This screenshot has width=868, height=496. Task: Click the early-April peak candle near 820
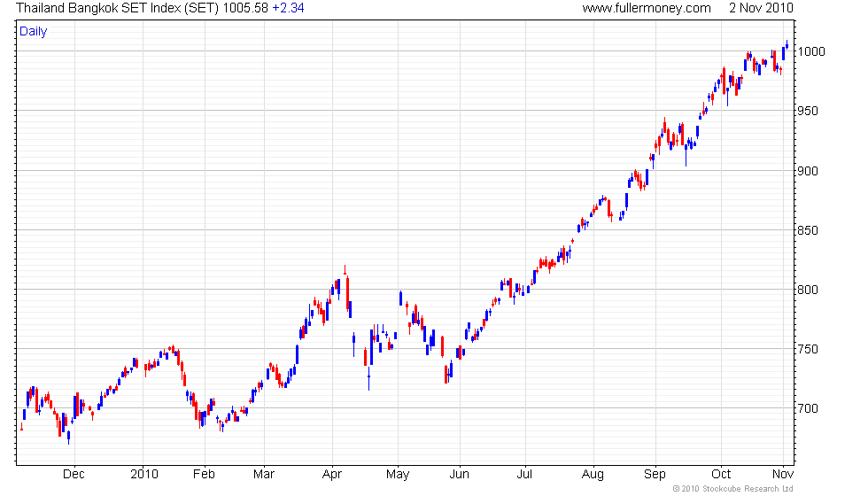click(x=345, y=271)
